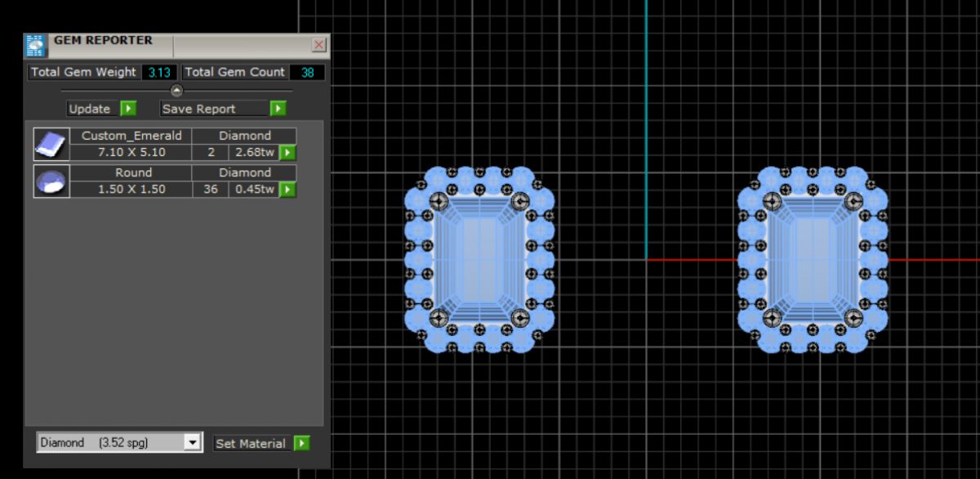Click the material dropdown arrow button
The height and width of the screenshot is (479, 980).
[193, 442]
